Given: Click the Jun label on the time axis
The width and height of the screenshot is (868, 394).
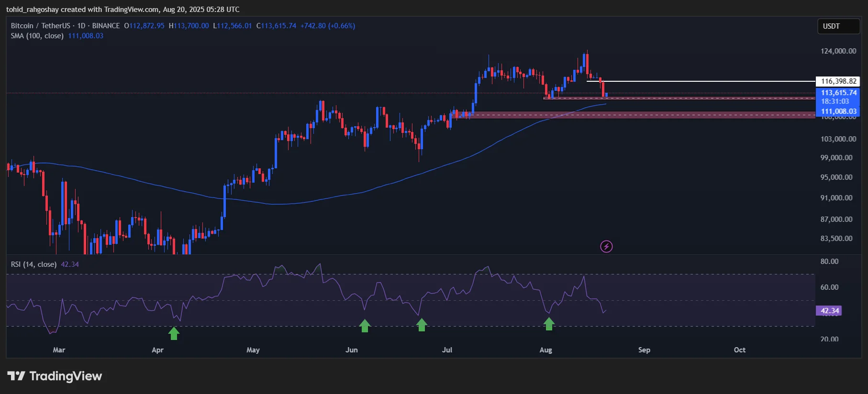Looking at the screenshot, I should point(352,350).
